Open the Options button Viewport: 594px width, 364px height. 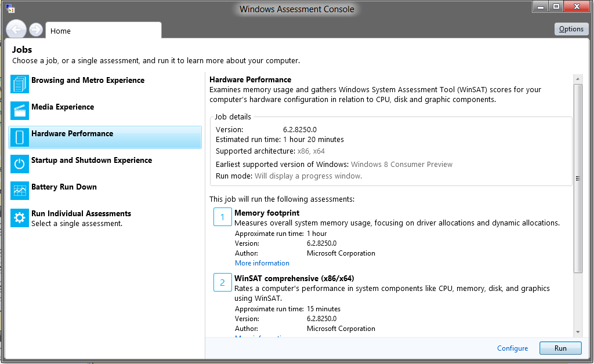[571, 29]
